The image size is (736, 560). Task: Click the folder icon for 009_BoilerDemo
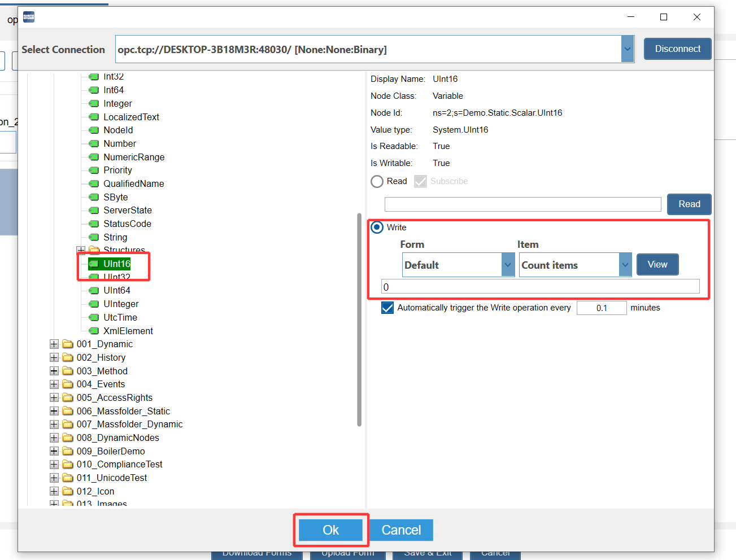[68, 451]
